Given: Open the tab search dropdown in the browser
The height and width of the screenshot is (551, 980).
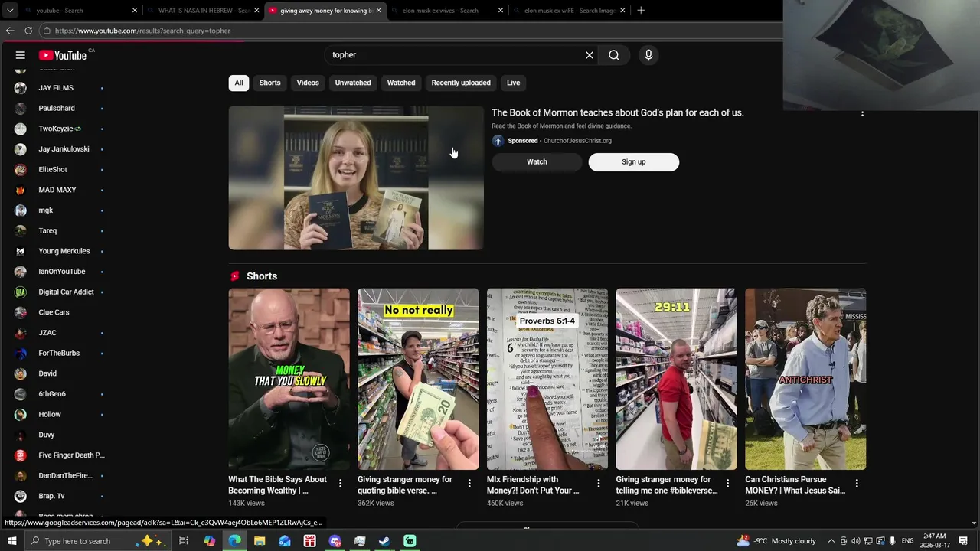Looking at the screenshot, I should [9, 11].
